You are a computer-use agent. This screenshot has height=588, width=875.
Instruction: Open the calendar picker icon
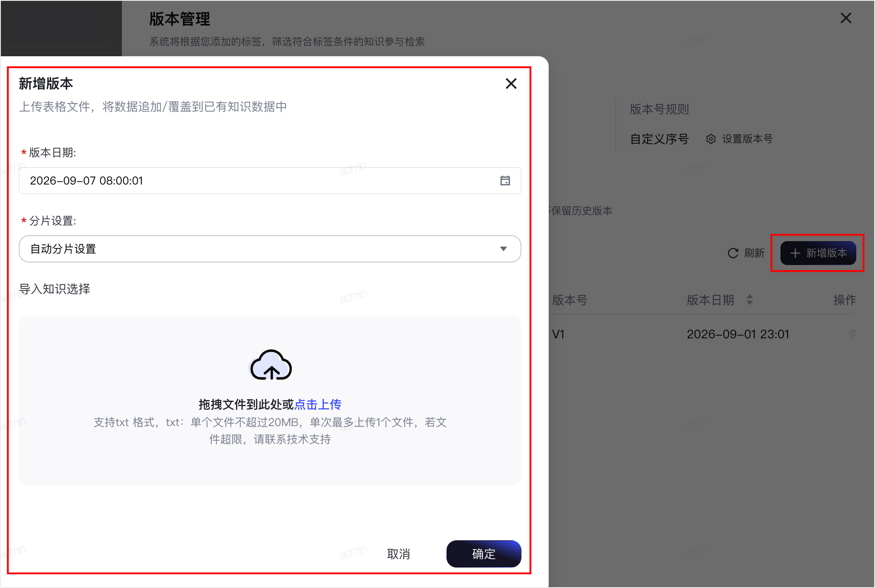pos(505,181)
